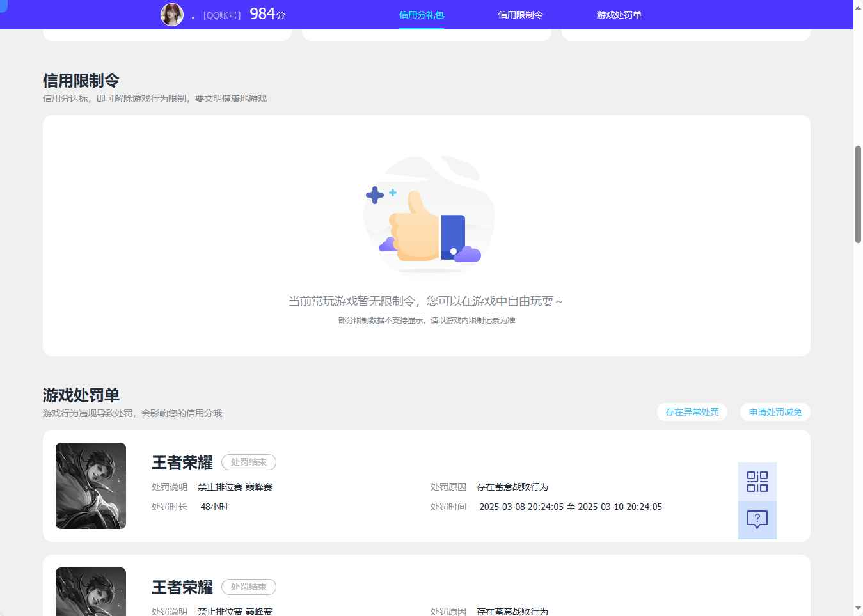Open the first 王者荣耀 hero thumbnail
The width and height of the screenshot is (863, 616).
(91, 486)
